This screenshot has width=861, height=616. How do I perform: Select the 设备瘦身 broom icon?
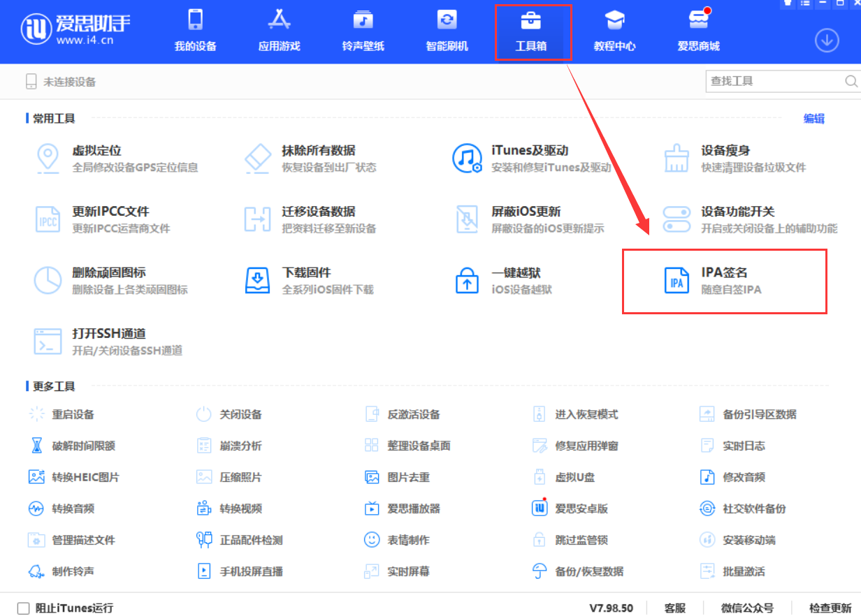click(x=676, y=159)
